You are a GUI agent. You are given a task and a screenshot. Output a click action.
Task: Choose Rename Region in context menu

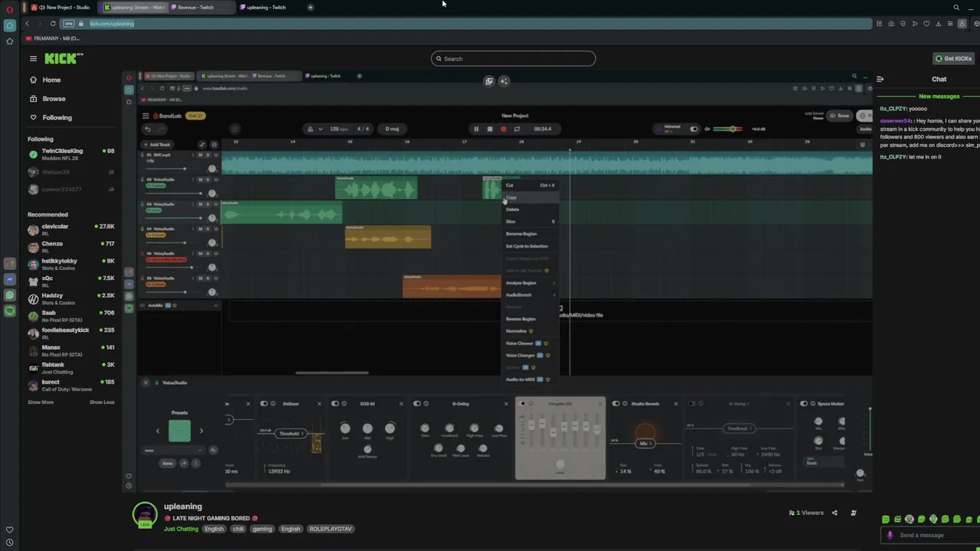pos(531,233)
